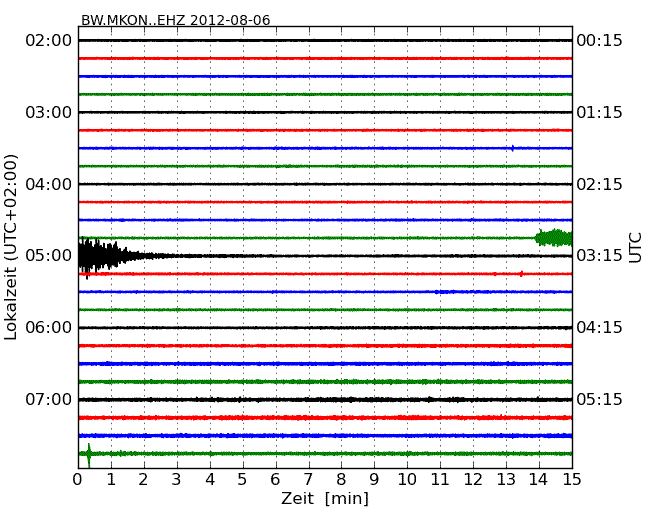Click the vertical UTC axis label
Screen dimensions: 650x520
point(635,248)
